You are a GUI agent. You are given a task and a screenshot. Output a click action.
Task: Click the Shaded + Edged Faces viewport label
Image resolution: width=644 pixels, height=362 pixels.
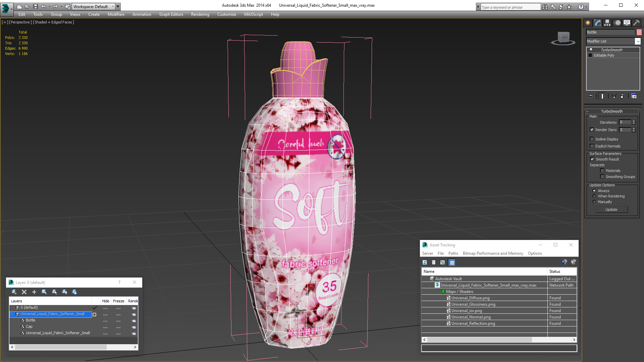54,22
